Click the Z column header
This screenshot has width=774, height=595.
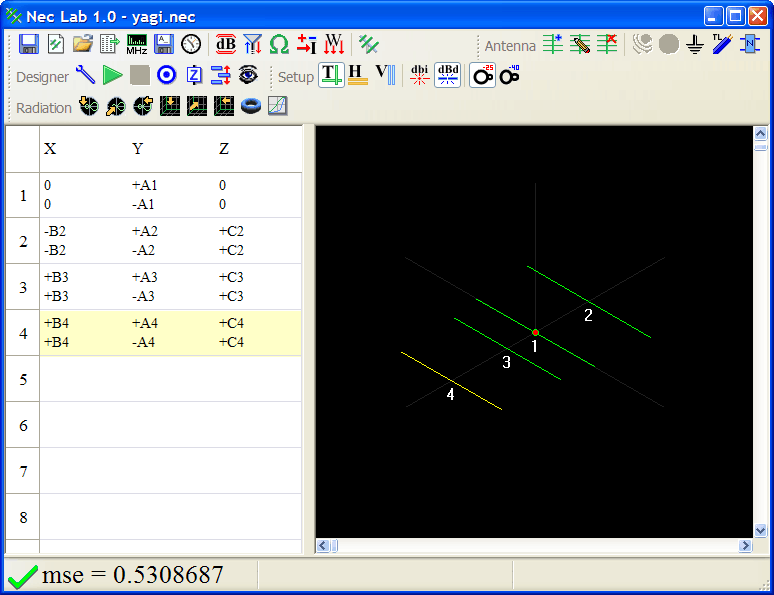click(x=224, y=149)
